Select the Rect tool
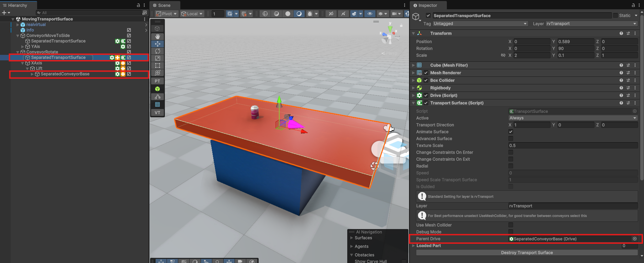The width and height of the screenshot is (644, 263). pyautogui.click(x=157, y=65)
